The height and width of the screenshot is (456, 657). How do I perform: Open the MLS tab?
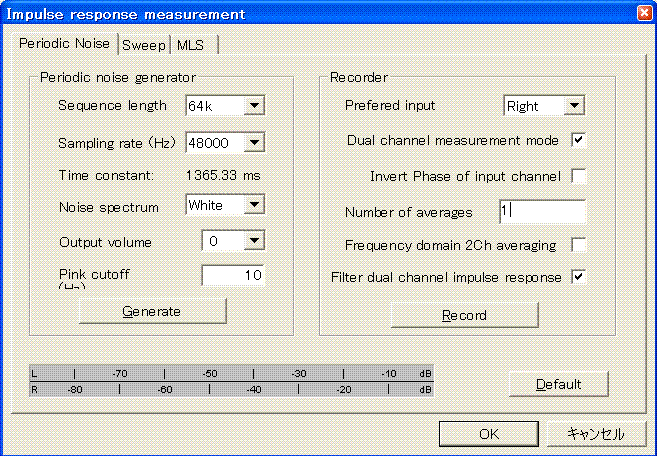(190, 45)
